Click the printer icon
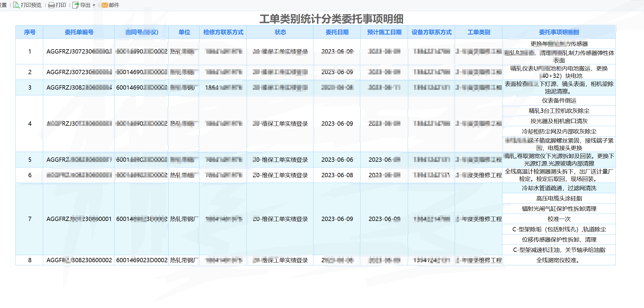Viewport: 644px width, 308px height. [x=51, y=5]
